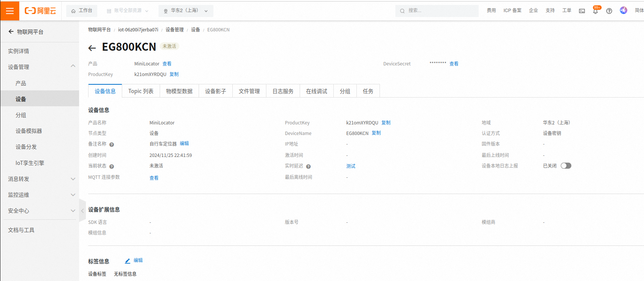
Task: Open the Cloud Shell terminal icon
Action: click(x=582, y=11)
